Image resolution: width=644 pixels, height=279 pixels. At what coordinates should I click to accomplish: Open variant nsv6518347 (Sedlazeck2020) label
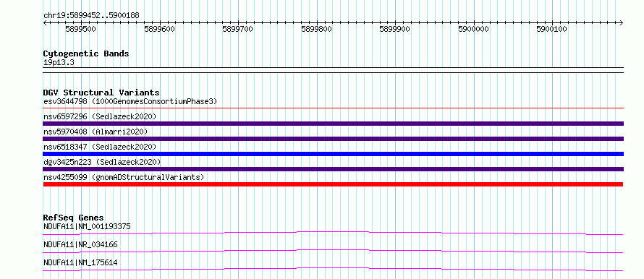100,147
